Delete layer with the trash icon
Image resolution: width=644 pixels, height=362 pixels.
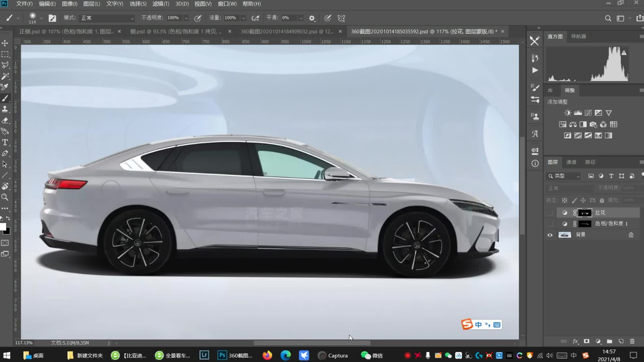pos(632,341)
